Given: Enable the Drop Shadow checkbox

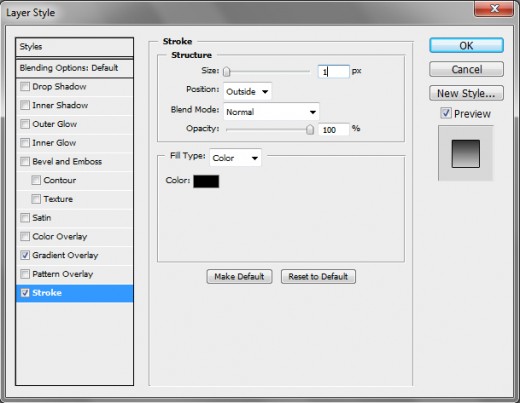Looking at the screenshot, I should [25, 87].
